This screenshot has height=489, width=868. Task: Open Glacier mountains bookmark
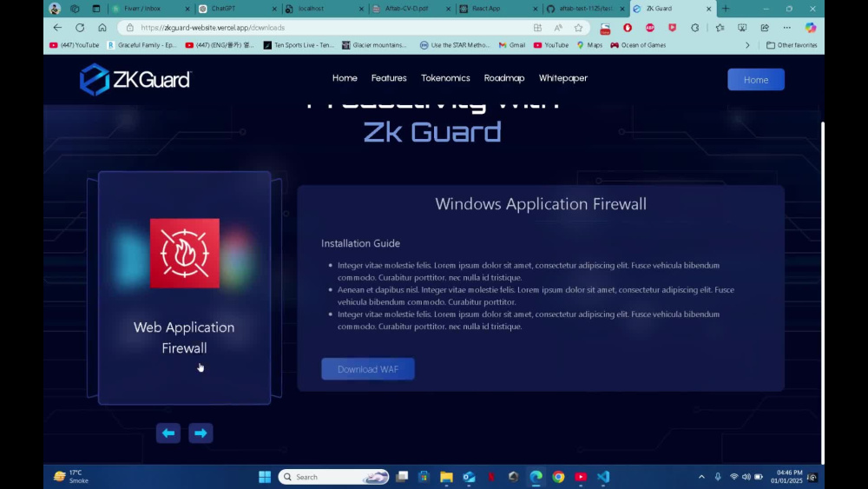point(375,45)
